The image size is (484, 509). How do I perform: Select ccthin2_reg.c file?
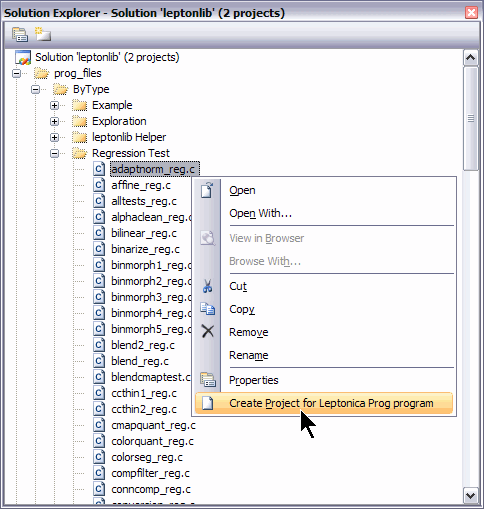pyautogui.click(x=144, y=409)
